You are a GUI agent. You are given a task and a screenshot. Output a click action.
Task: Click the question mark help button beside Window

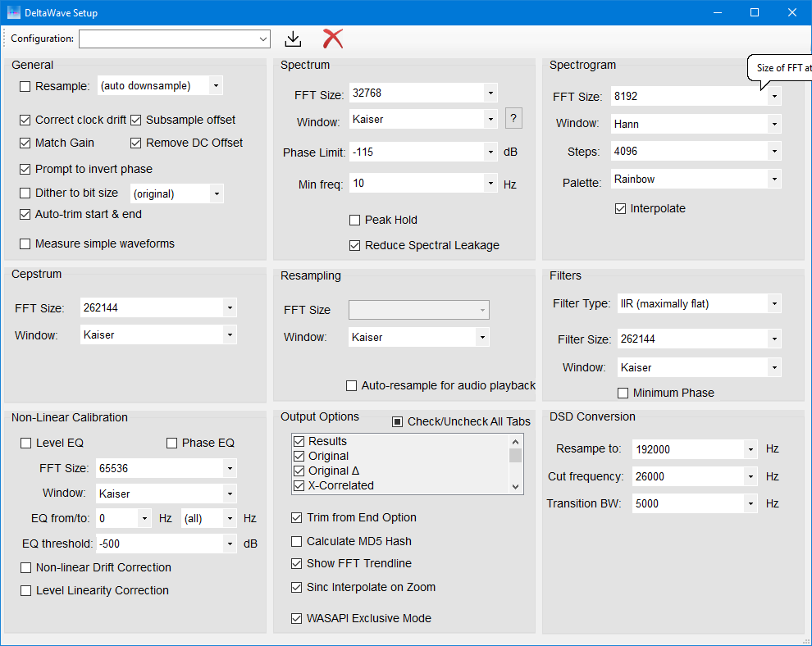click(513, 119)
